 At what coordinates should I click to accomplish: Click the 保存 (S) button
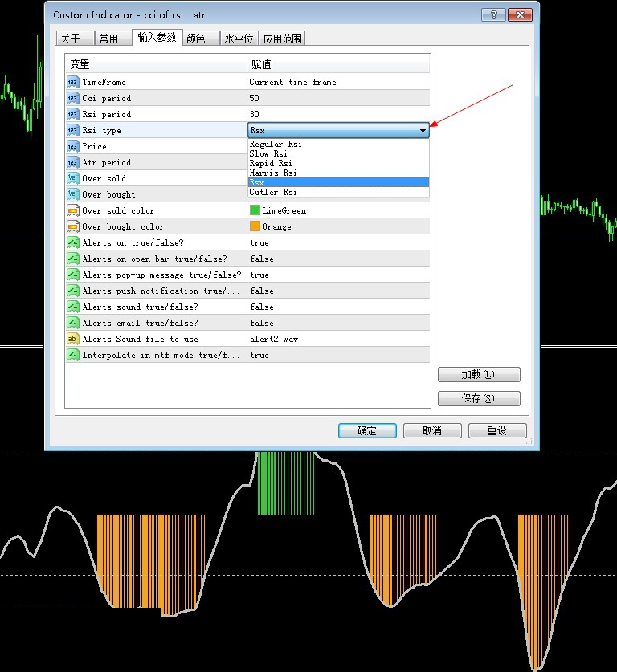pyautogui.click(x=479, y=398)
